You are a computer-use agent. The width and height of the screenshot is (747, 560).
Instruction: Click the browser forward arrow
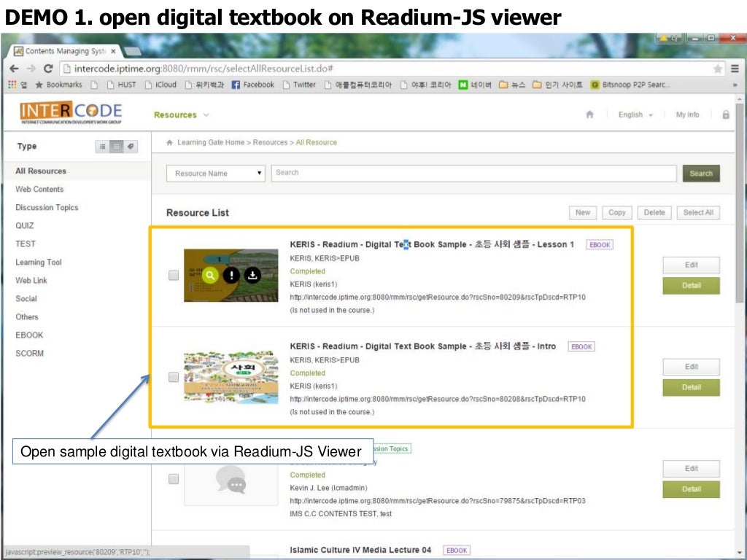31,69
